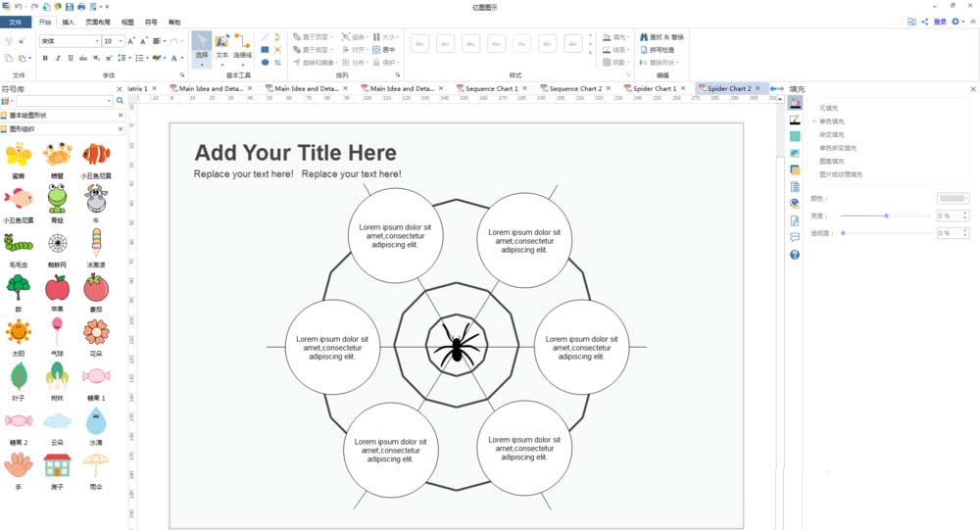Expand the styles gallery more arrow
Screen dimensions: 980x530
point(590,54)
